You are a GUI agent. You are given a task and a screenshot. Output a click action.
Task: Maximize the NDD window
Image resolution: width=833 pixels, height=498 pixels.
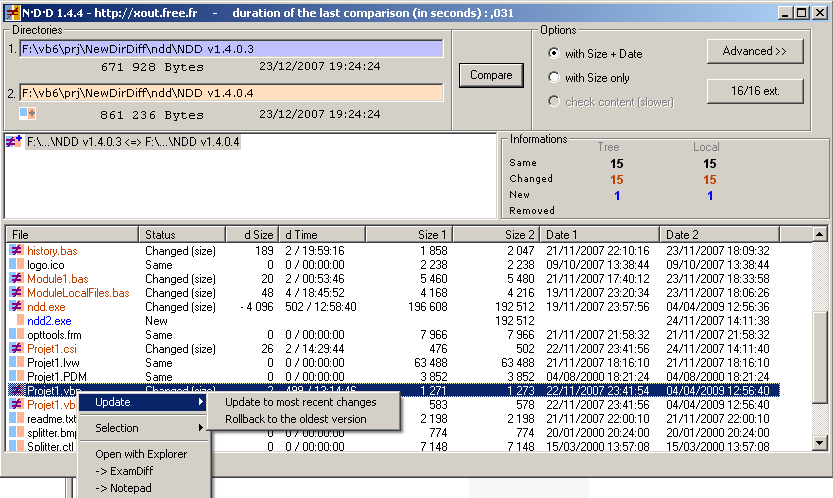click(802, 13)
